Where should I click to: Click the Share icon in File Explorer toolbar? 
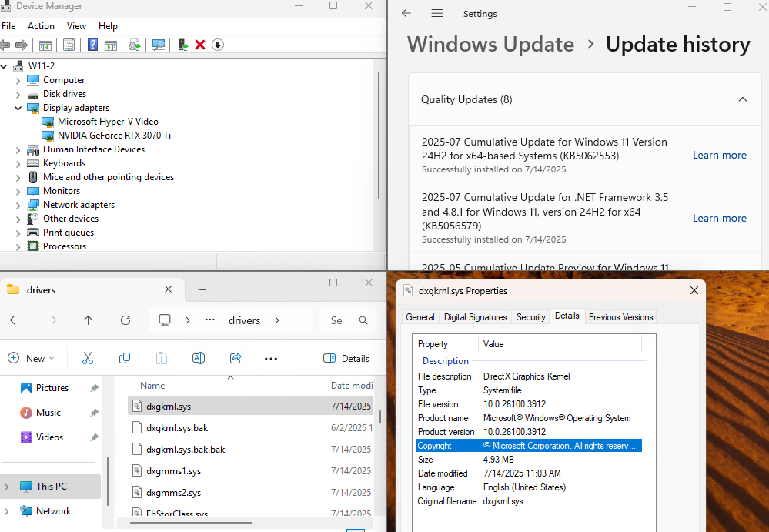coord(236,359)
